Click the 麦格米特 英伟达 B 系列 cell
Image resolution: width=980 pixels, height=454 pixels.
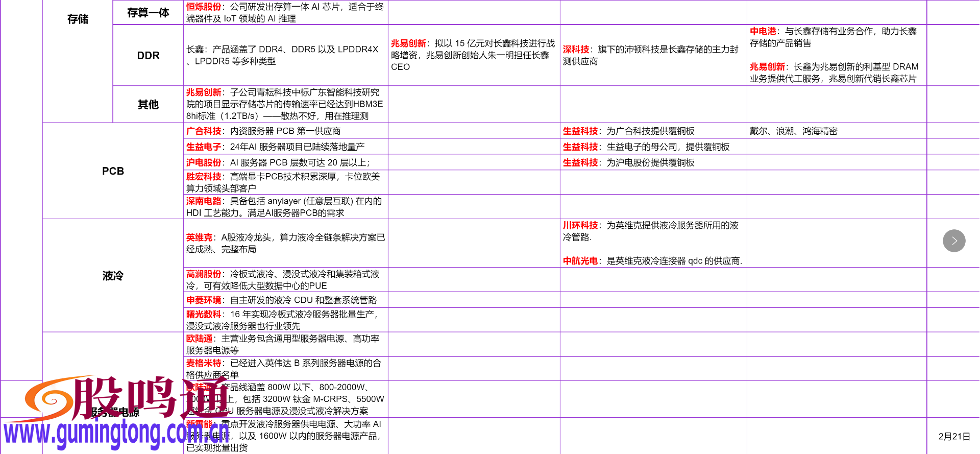point(286,369)
